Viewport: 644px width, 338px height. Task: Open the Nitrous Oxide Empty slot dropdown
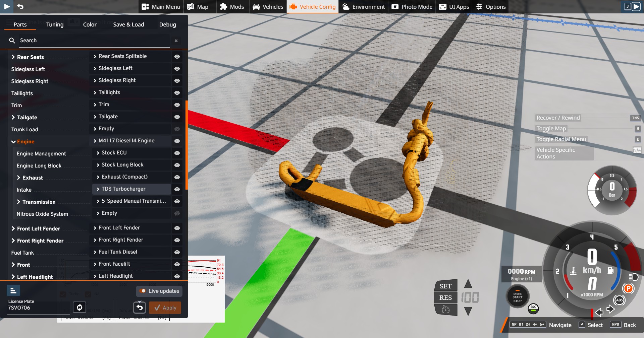pyautogui.click(x=131, y=213)
